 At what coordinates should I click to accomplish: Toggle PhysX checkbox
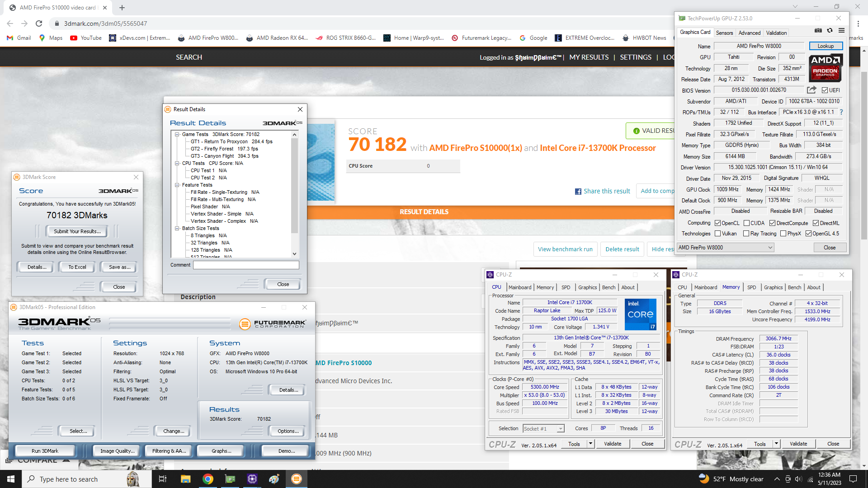(783, 234)
